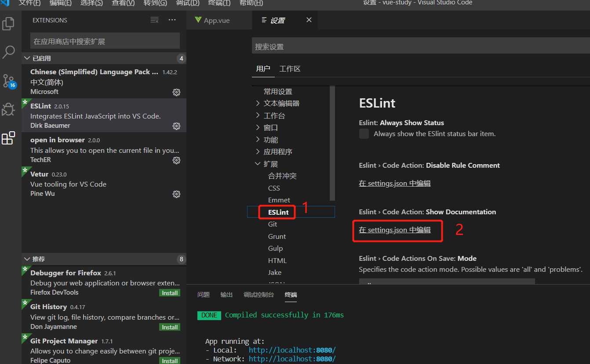590x364 pixels.
Task: Switch to 设置 editor tab
Action: pos(285,20)
